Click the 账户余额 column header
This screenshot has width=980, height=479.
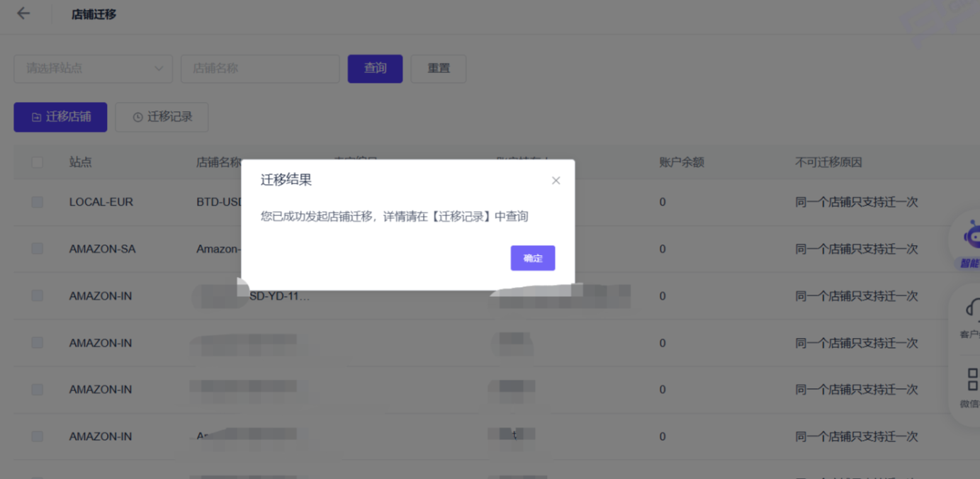coord(681,162)
